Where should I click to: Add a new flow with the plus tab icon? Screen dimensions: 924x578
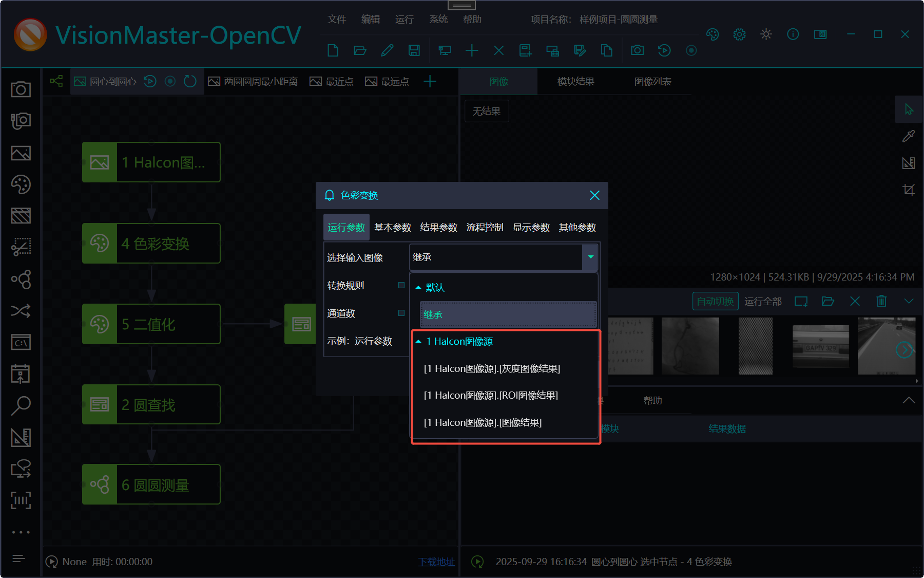pyautogui.click(x=430, y=81)
